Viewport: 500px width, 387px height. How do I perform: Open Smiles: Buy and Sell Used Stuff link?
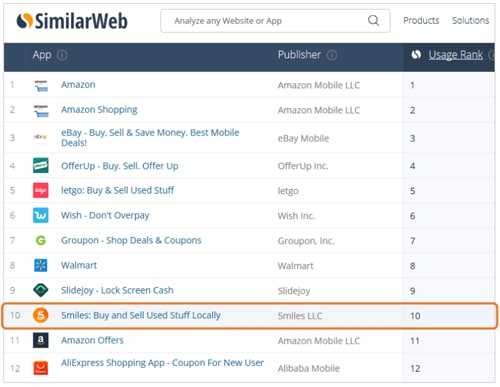(141, 315)
